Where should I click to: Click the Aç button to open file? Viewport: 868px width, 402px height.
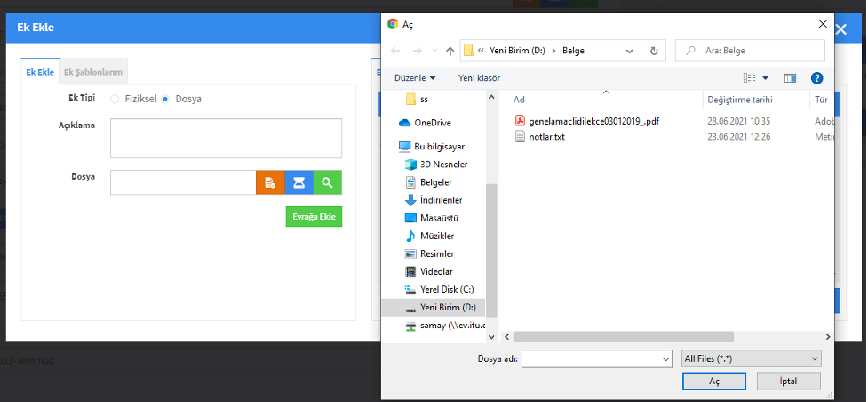(714, 382)
